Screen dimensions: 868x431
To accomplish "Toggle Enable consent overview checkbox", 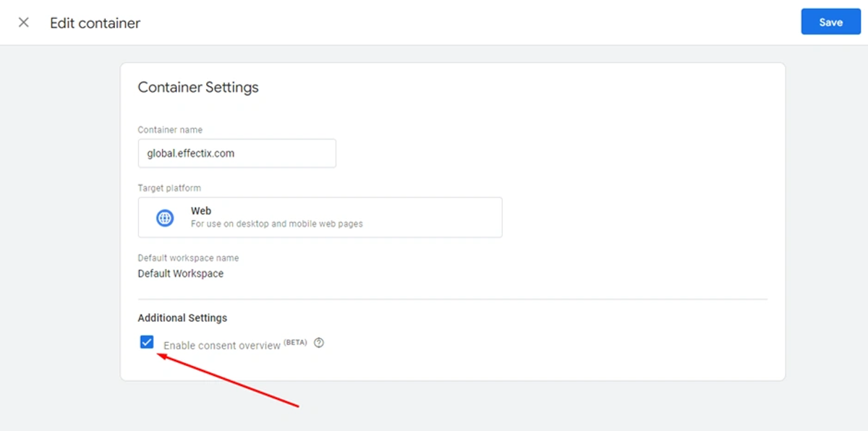I will click(147, 342).
